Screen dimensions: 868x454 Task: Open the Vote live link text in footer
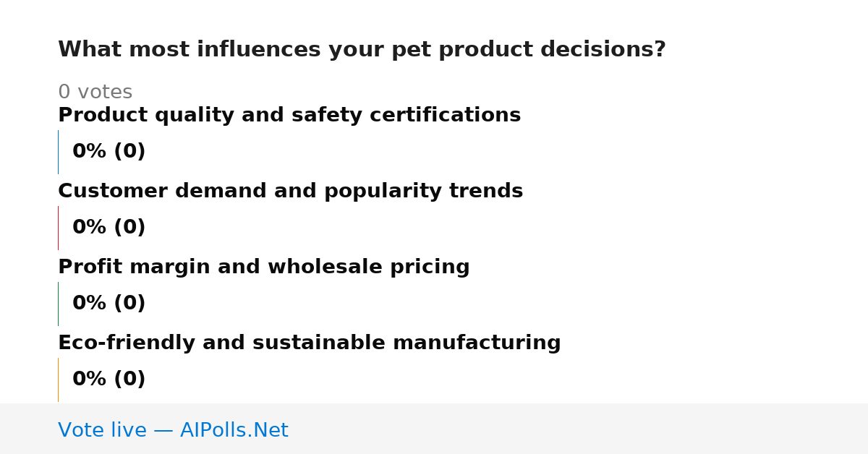tap(102, 431)
